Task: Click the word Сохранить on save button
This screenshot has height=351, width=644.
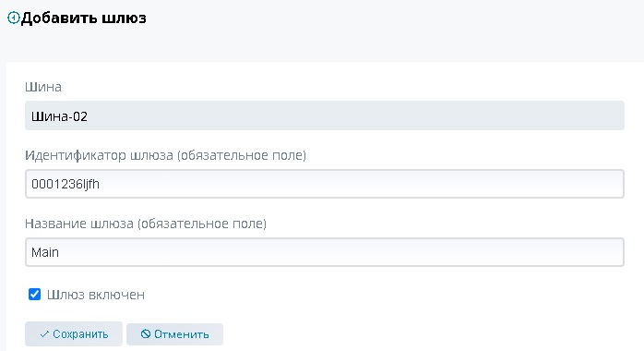Action: click(80, 334)
